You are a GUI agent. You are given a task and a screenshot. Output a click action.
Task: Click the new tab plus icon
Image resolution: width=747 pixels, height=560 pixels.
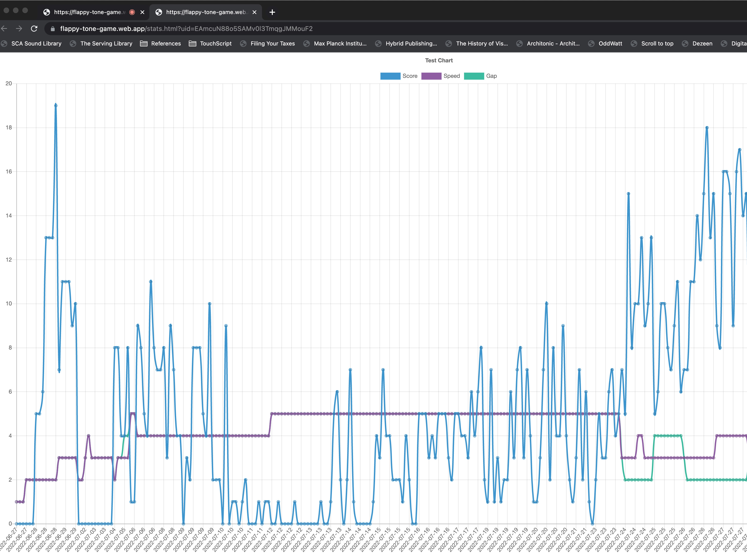(272, 12)
